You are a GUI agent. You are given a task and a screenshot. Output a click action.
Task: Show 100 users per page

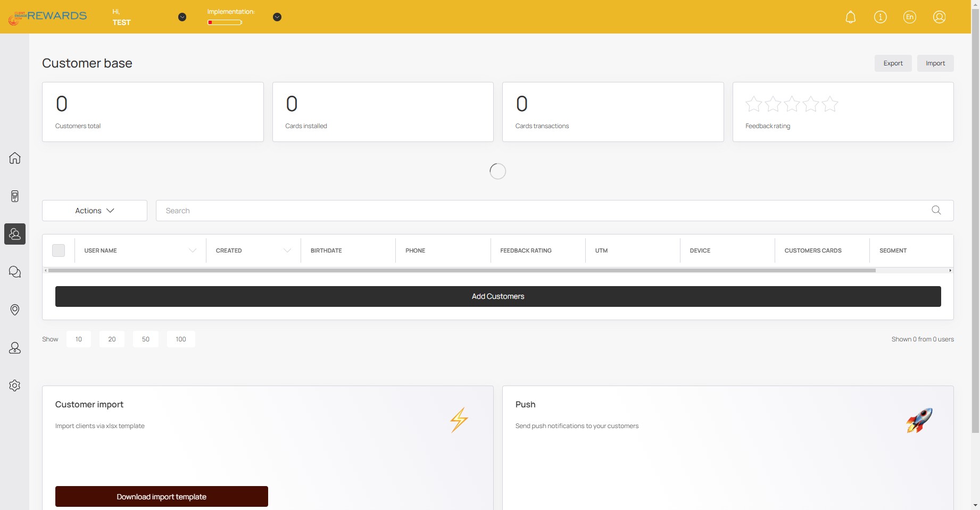[x=181, y=339]
